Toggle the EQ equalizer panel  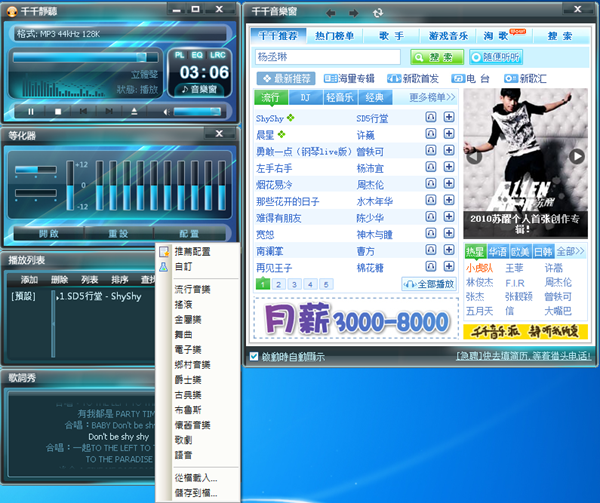(x=197, y=54)
